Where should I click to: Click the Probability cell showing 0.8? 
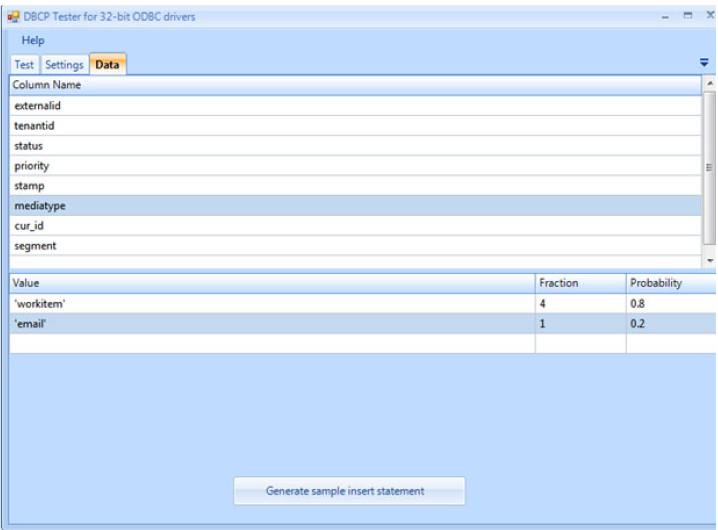point(670,304)
